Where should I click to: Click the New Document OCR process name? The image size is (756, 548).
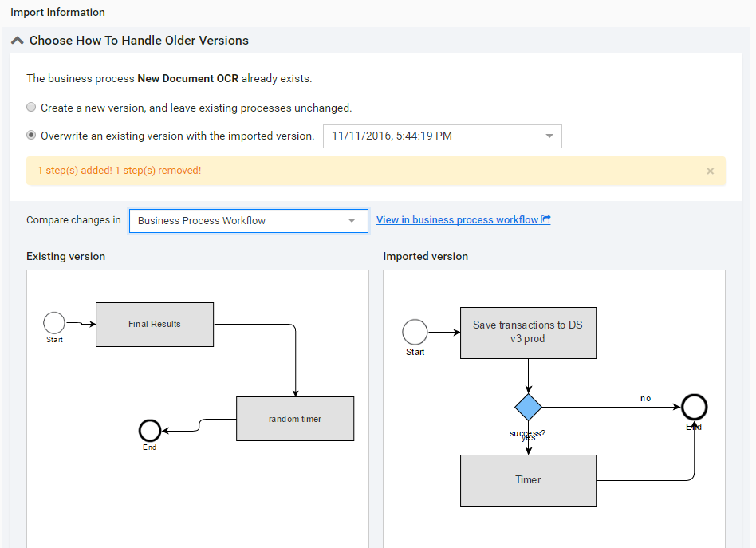coord(188,78)
